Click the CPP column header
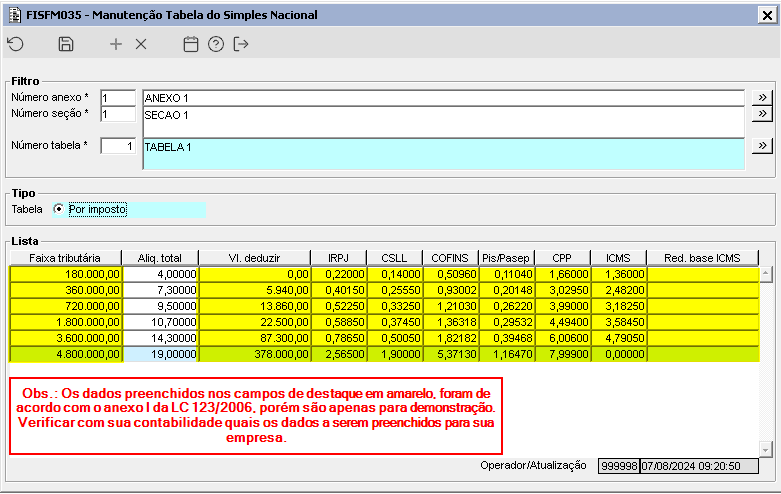Screen dimensions: 781x494 click(562, 258)
